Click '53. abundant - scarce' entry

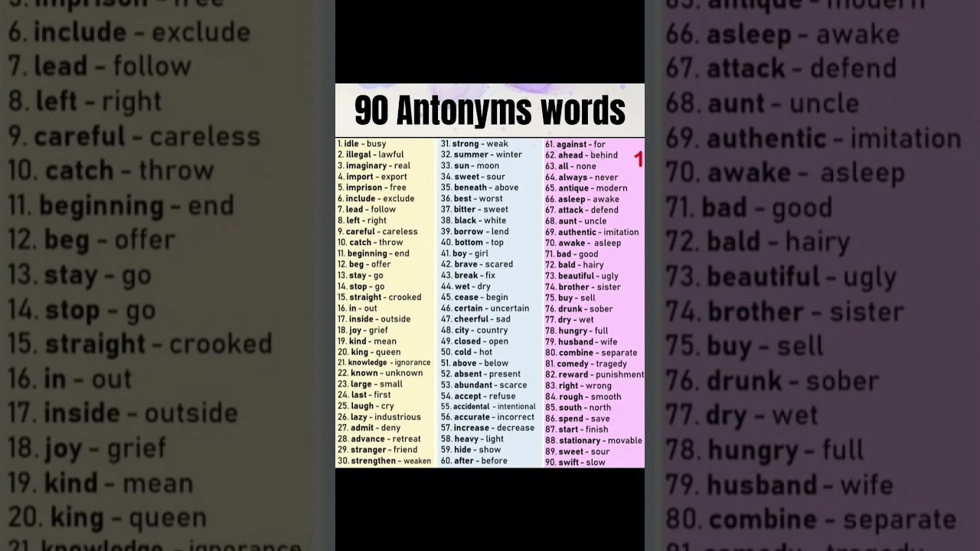(484, 385)
